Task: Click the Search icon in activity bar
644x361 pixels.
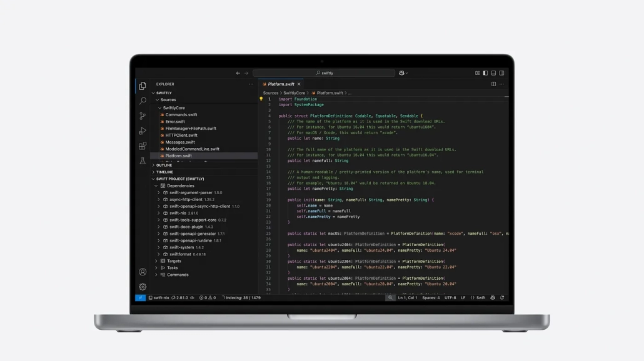Action: point(143,101)
